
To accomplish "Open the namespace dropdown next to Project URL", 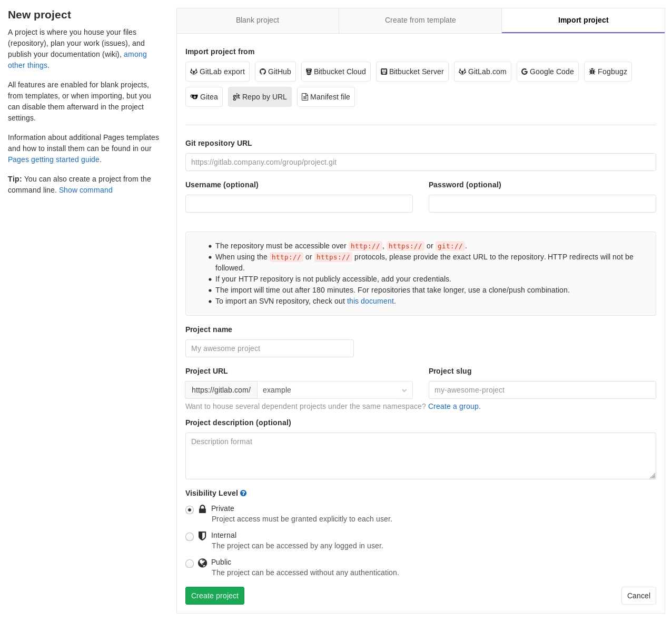I will click(x=334, y=390).
